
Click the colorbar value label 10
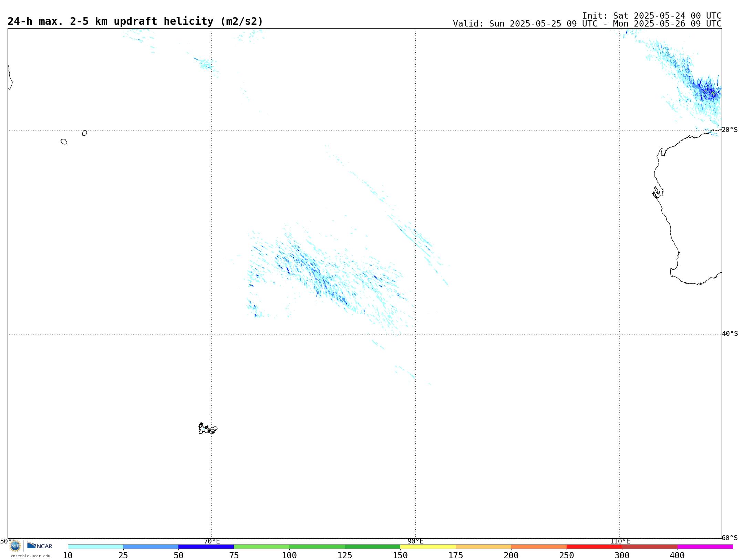coord(68,556)
